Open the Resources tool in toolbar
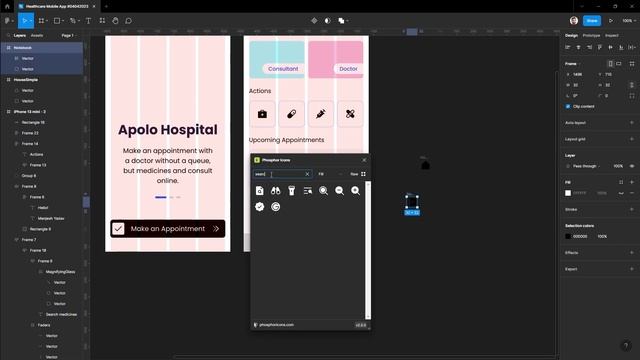The width and height of the screenshot is (640, 360). pos(102,20)
